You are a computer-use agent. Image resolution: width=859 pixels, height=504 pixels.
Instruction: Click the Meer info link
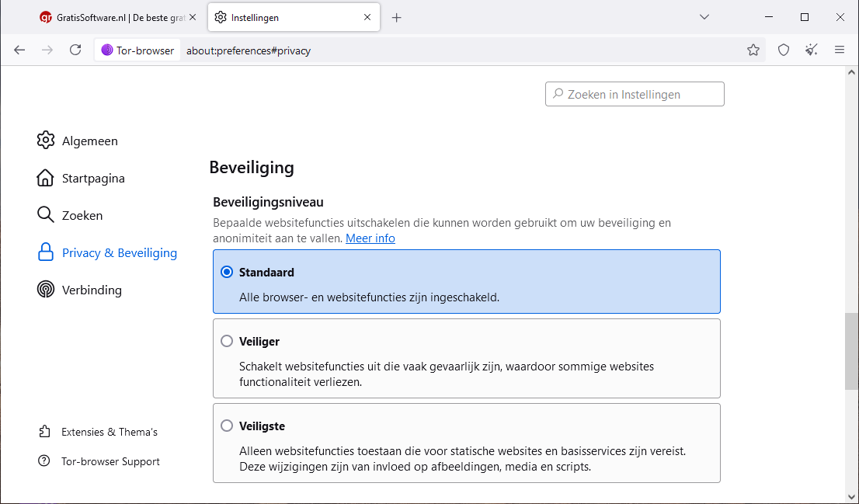click(x=370, y=238)
